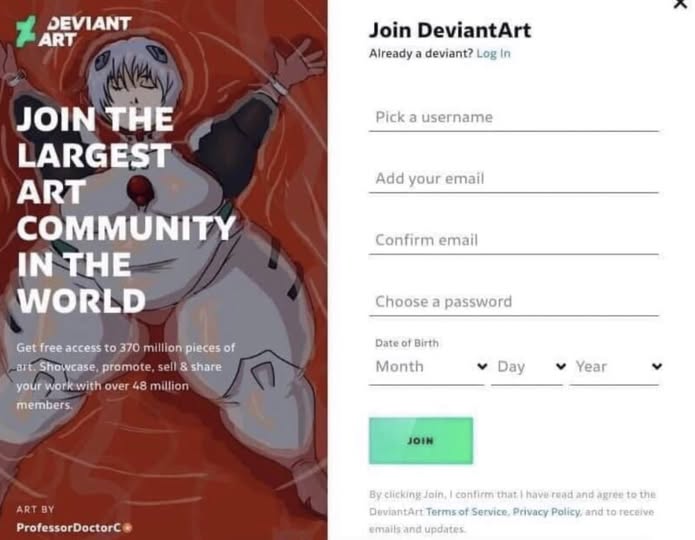The image size is (695, 540).
Task: Click the featured Rei artwork image
Action: coord(164,270)
